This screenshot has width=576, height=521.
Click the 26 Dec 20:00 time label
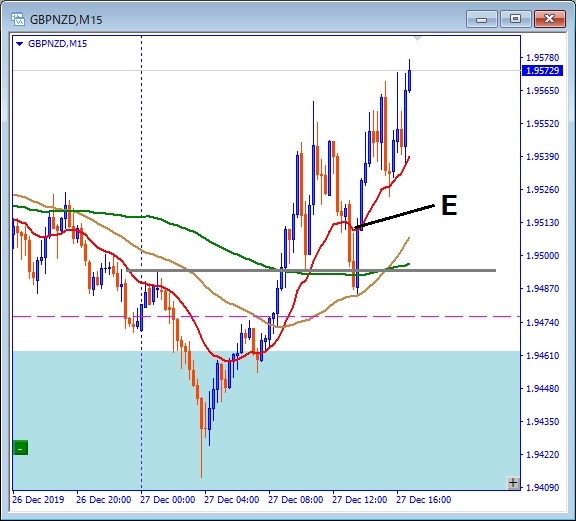tap(104, 500)
